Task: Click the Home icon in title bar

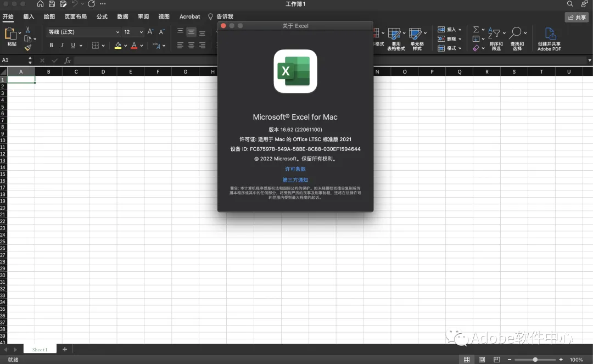Action: pos(40,4)
